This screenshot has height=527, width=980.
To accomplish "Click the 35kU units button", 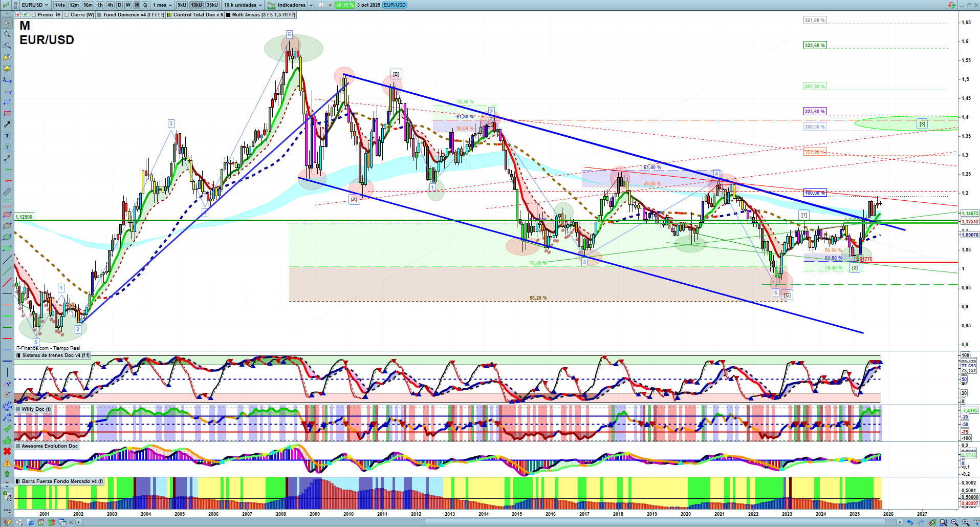I will point(212,5).
